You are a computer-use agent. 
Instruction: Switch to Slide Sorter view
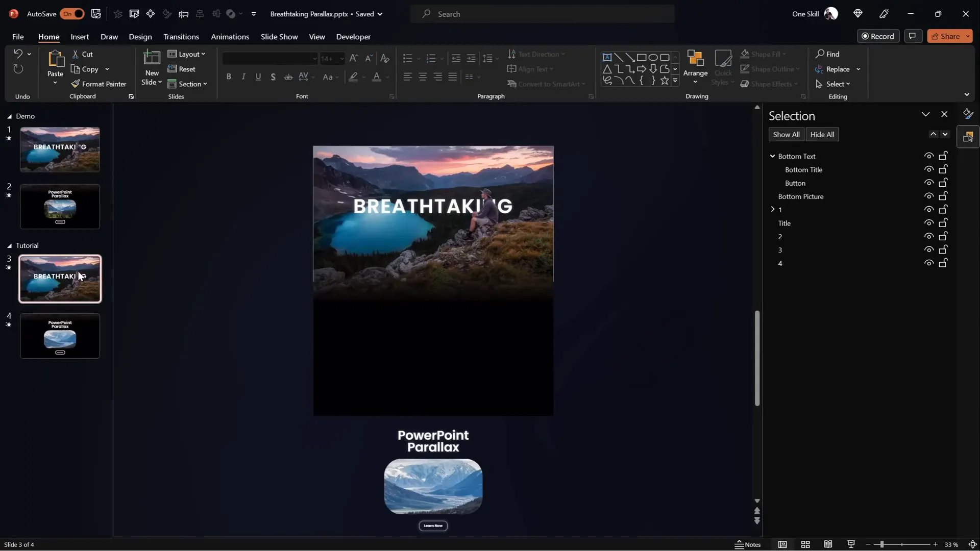tap(805, 544)
